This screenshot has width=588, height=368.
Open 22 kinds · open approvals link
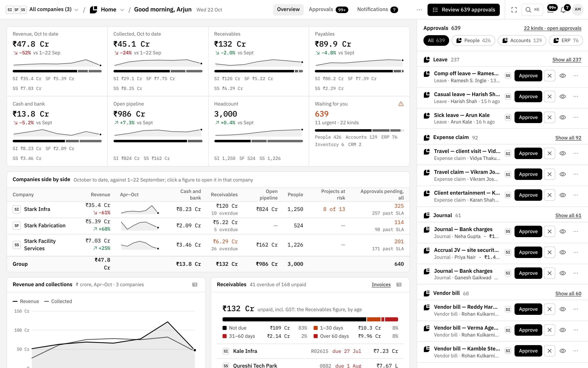pyautogui.click(x=552, y=28)
